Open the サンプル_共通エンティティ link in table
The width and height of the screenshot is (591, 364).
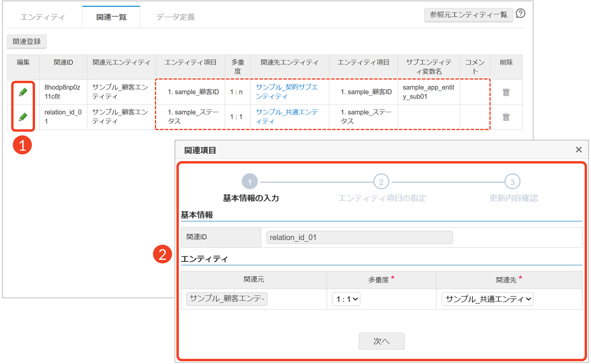287,117
